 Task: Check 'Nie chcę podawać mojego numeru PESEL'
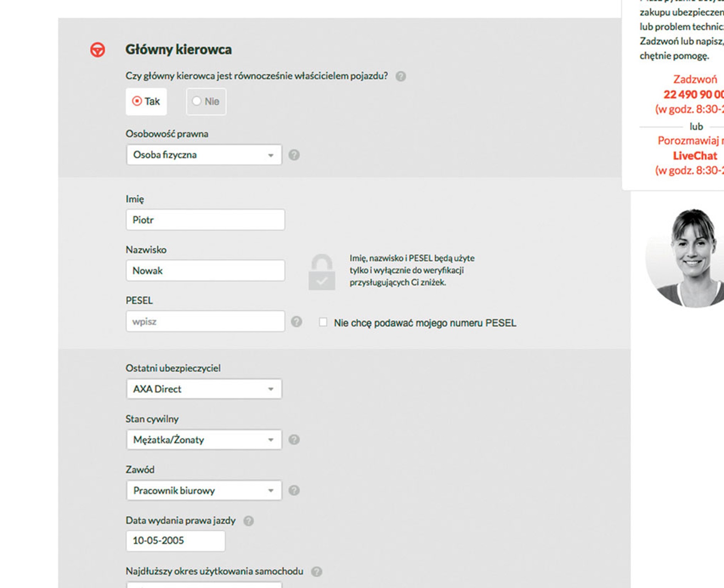tap(323, 322)
